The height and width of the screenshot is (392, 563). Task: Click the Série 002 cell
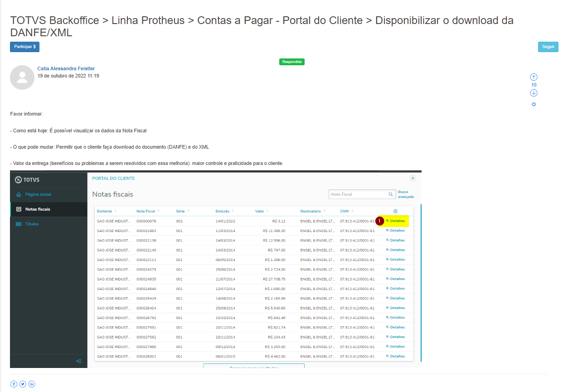[180, 221]
